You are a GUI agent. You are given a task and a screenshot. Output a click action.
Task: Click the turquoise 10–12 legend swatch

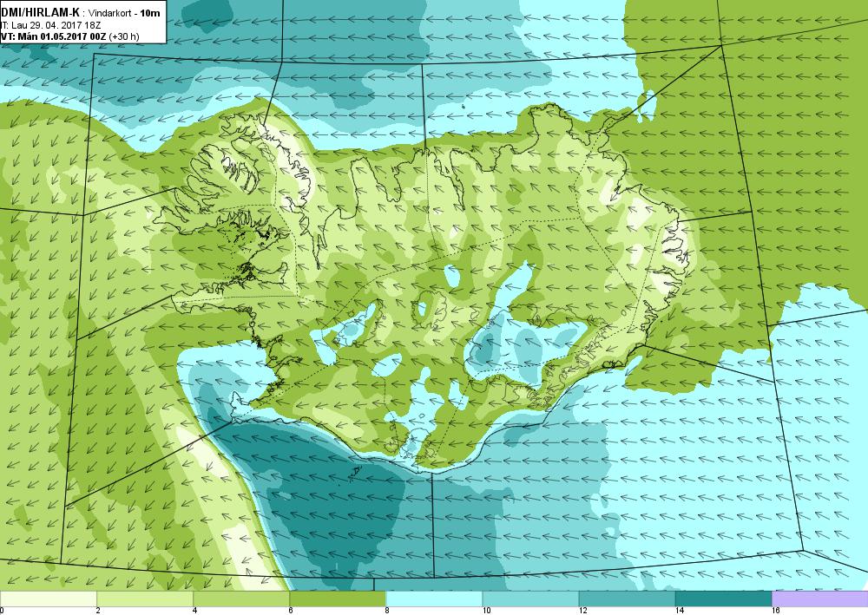(x=529, y=599)
